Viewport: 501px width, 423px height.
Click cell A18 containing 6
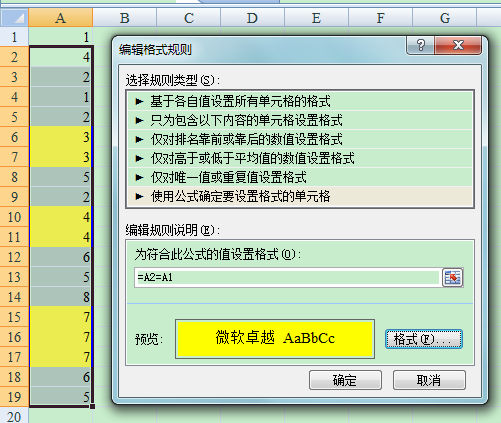[x=60, y=377]
